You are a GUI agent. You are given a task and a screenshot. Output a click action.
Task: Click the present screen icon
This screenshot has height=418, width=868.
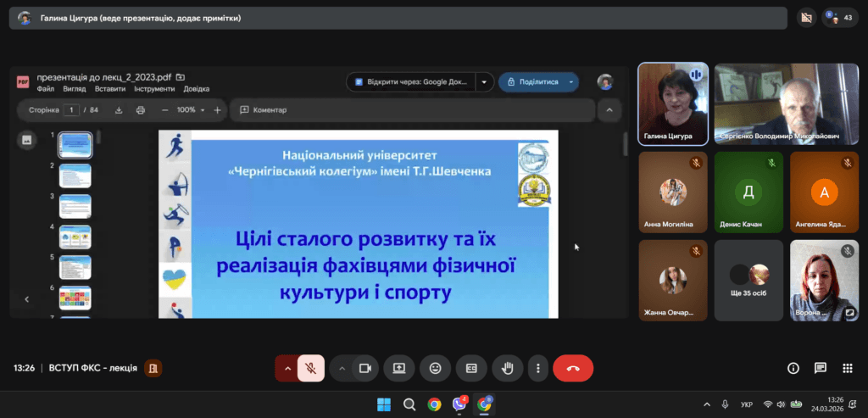(399, 368)
